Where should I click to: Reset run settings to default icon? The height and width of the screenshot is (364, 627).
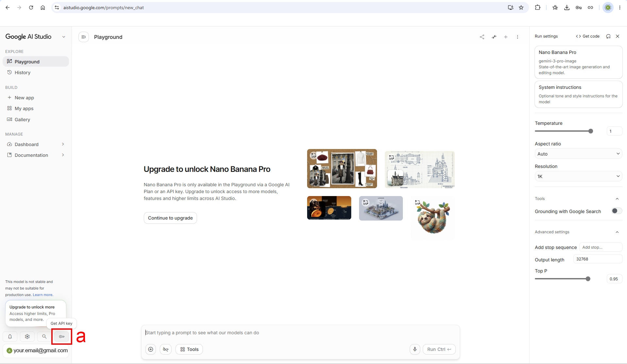coord(608,36)
